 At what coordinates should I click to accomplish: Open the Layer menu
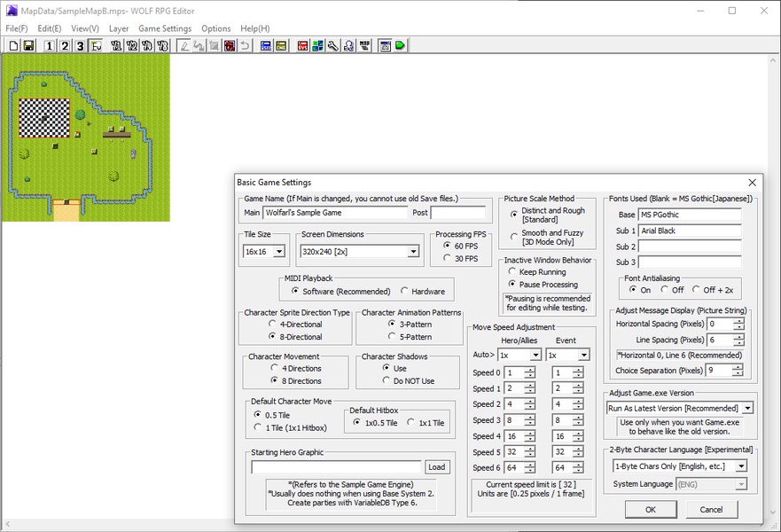119,28
